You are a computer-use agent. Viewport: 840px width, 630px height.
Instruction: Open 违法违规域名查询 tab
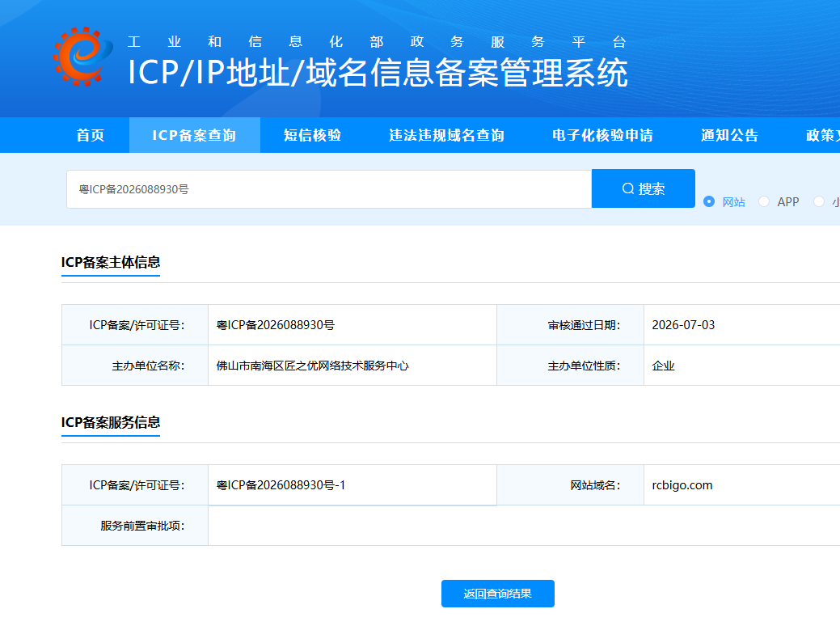tap(446, 135)
